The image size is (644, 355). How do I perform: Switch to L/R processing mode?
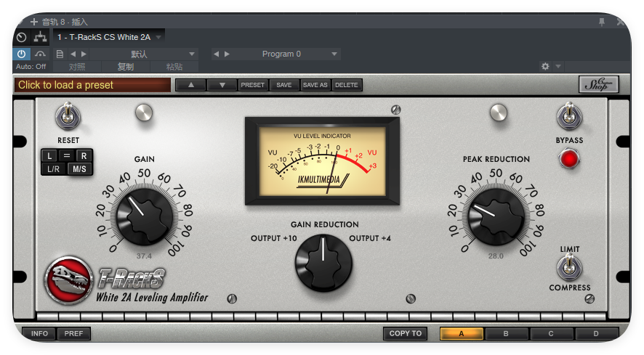[x=53, y=169]
